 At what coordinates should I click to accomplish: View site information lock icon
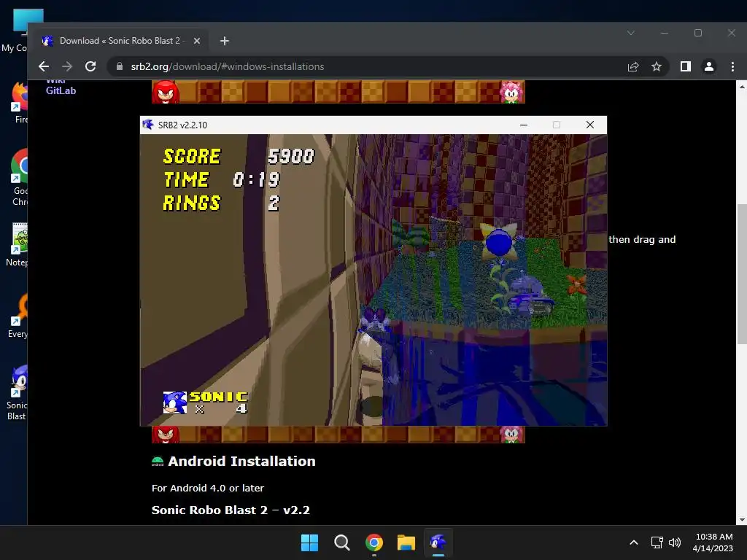pos(120,66)
